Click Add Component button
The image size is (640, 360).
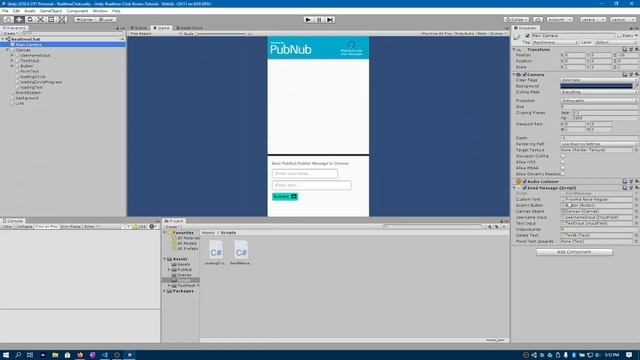coord(574,252)
